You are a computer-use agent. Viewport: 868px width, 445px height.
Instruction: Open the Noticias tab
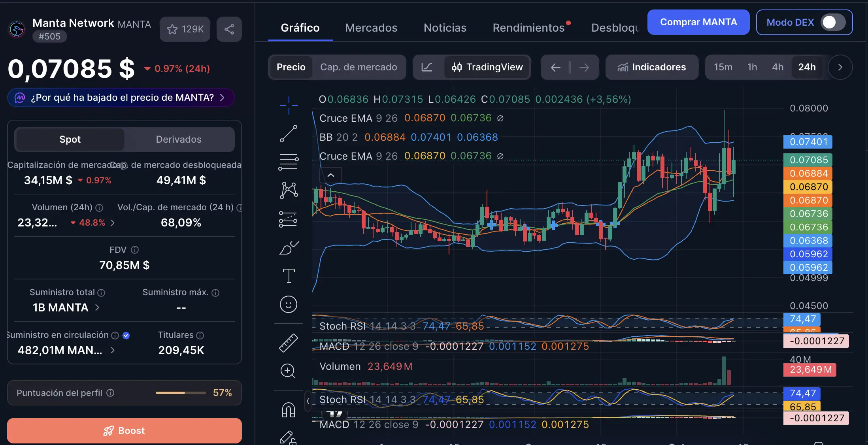445,28
